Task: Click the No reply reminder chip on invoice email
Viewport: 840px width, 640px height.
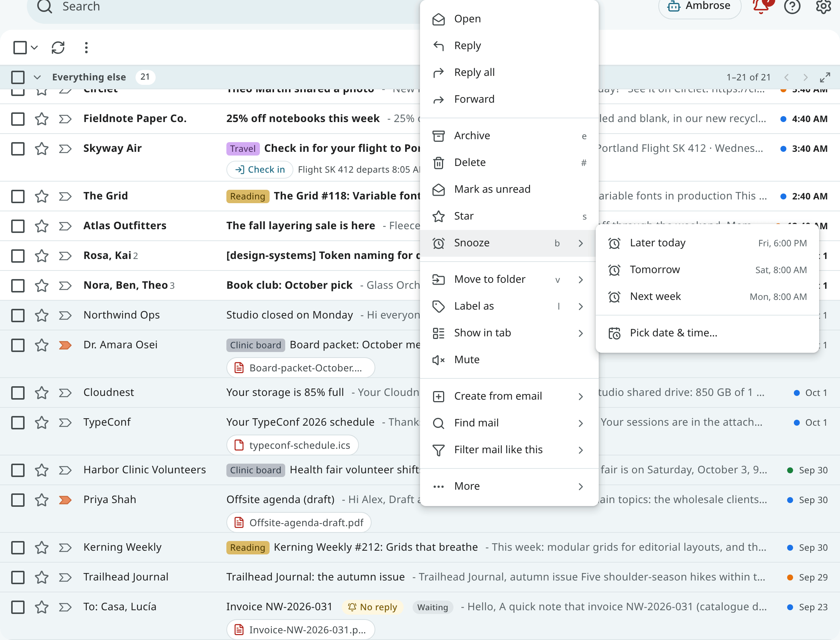Action: [x=372, y=607]
